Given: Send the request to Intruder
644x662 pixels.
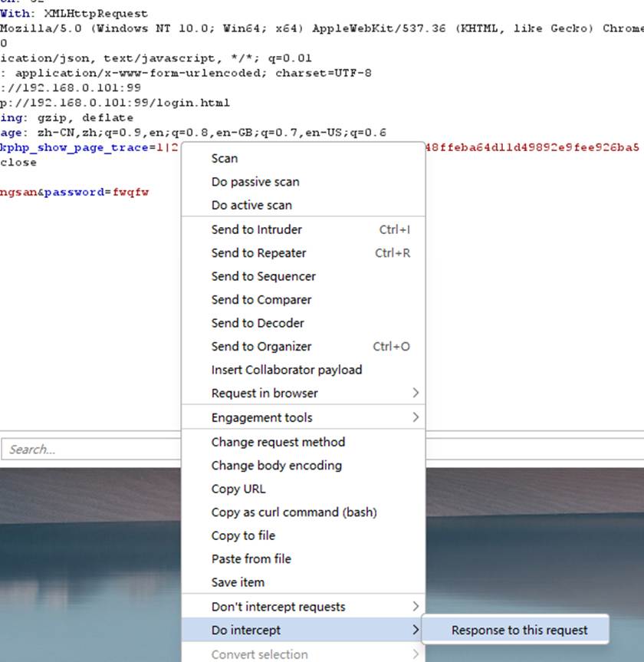Looking at the screenshot, I should (x=303, y=229).
